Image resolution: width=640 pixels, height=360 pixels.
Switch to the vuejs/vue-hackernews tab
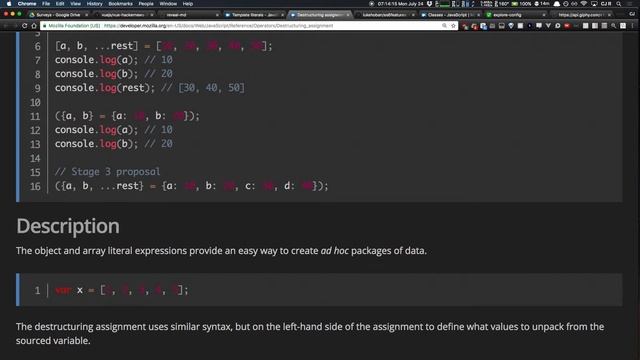(123, 15)
